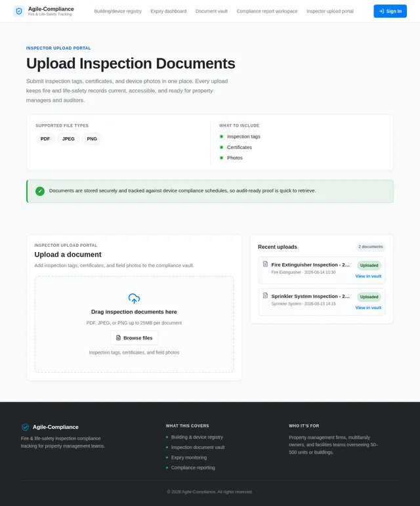420x506 pixels.
Task: Click the cloud upload icon in the drop zone
Action: tap(134, 298)
